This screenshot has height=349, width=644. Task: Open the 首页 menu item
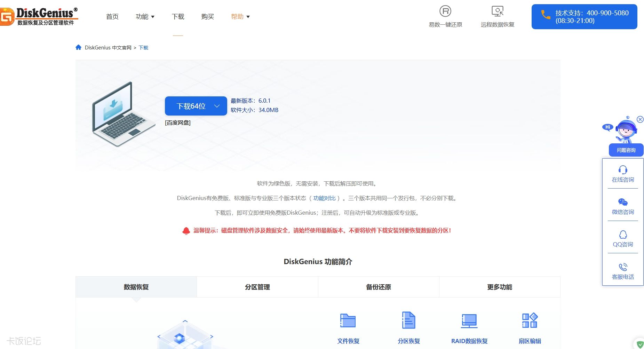pos(112,17)
